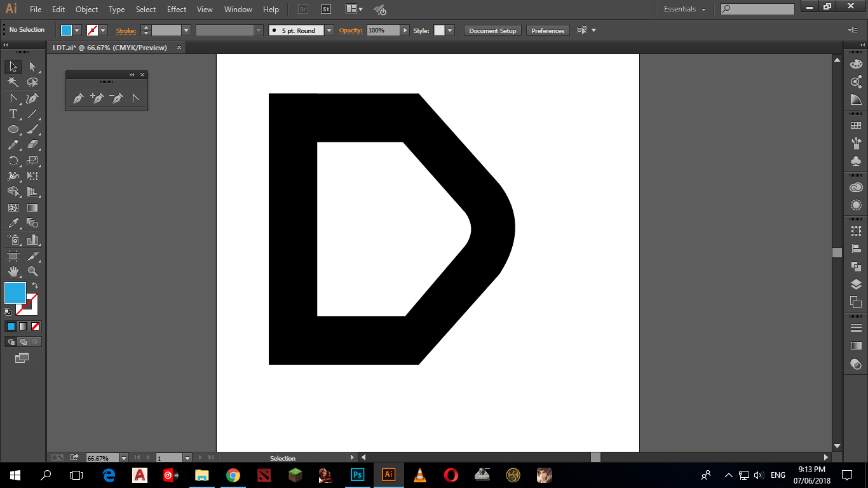The image size is (868, 488).
Task: Click the Go to Bridge button
Action: point(304,10)
